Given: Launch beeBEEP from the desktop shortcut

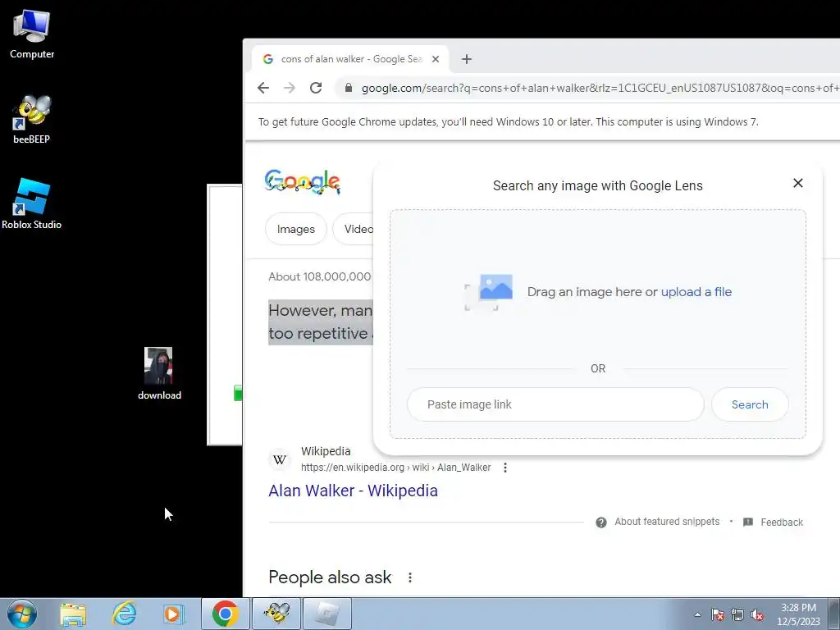Looking at the screenshot, I should [32, 119].
